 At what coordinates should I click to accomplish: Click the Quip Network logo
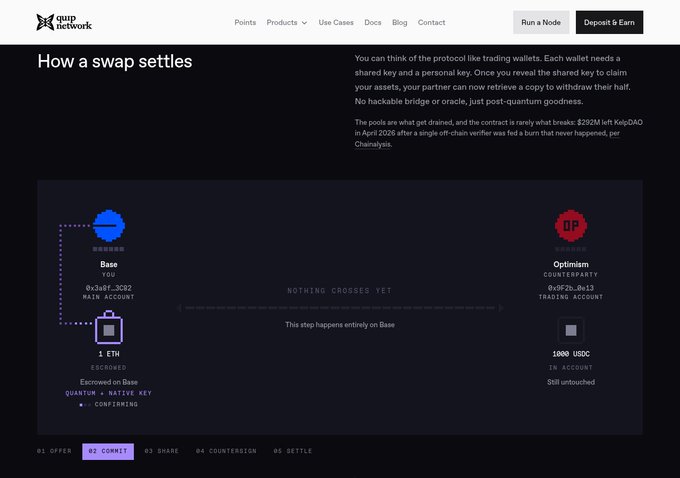64,22
